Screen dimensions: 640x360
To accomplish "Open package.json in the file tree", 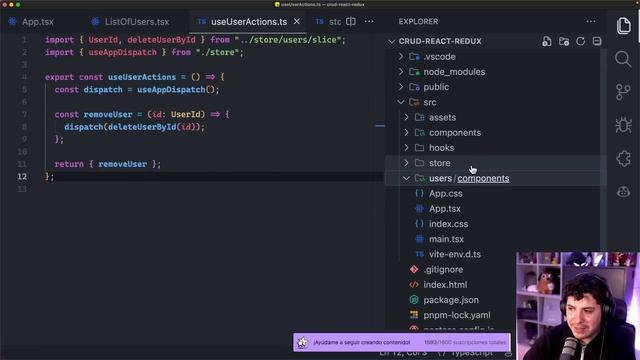I will click(451, 300).
